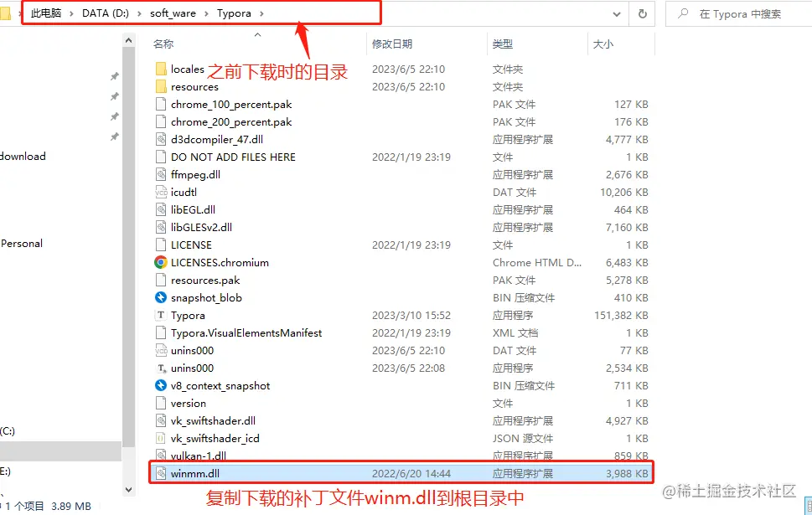Click the Typora application T icon

pos(161,315)
